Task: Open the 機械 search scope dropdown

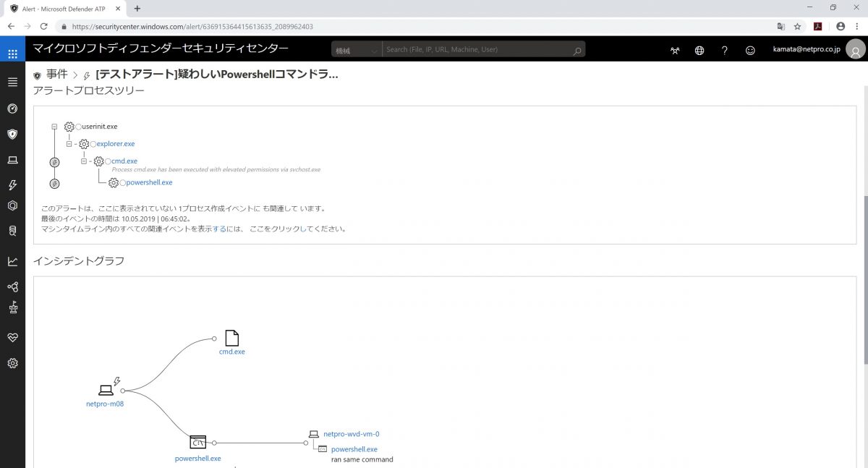Action: click(x=356, y=50)
